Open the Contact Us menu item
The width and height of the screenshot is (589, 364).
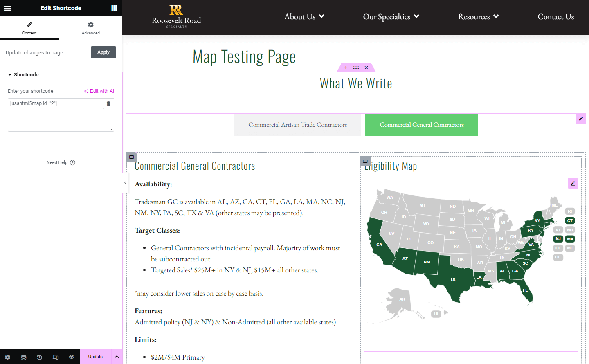[x=556, y=16]
